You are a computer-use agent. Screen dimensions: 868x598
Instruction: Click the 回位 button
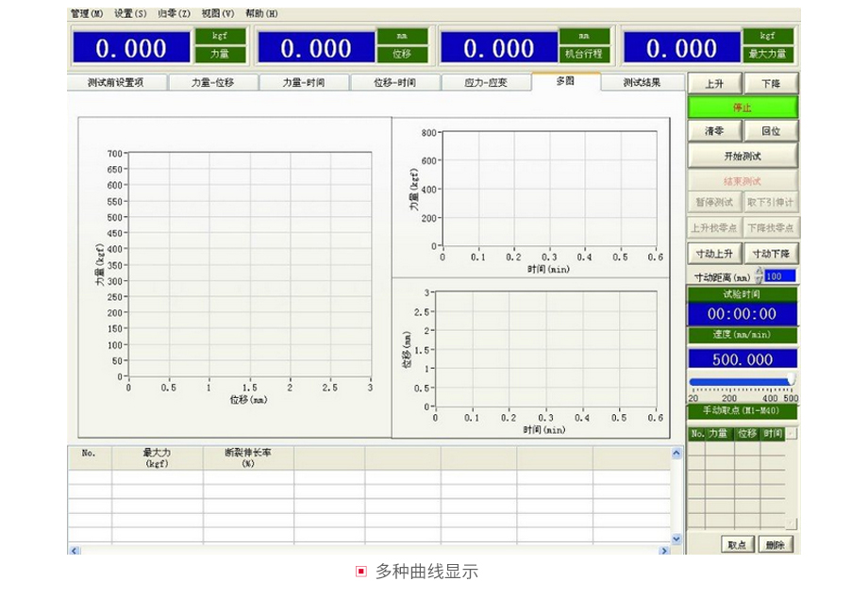(x=771, y=131)
